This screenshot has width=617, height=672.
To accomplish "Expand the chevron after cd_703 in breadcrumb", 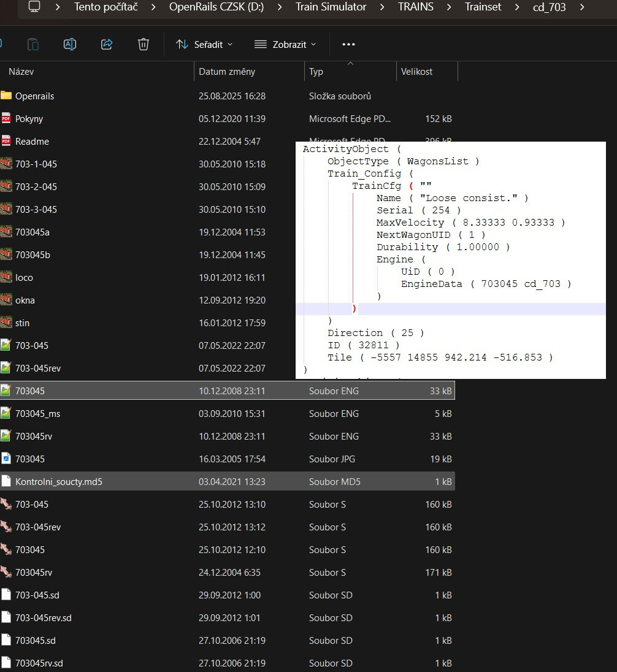I will tap(582, 7).
